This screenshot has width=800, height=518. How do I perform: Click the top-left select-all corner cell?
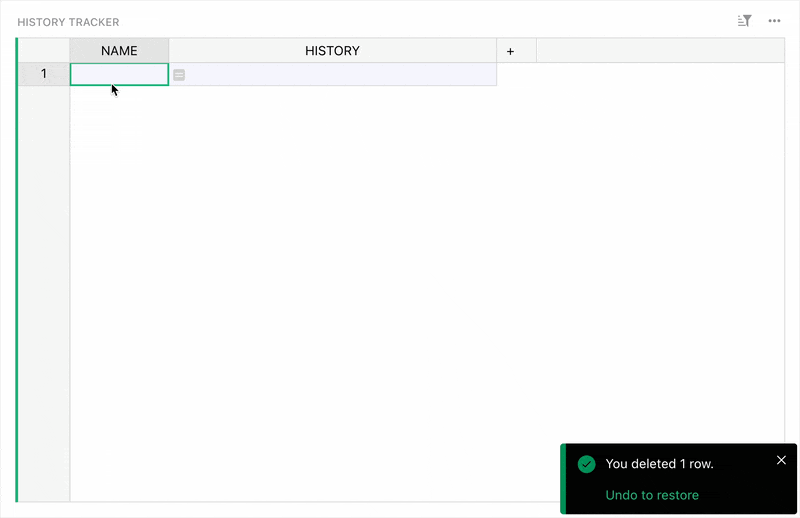44,51
